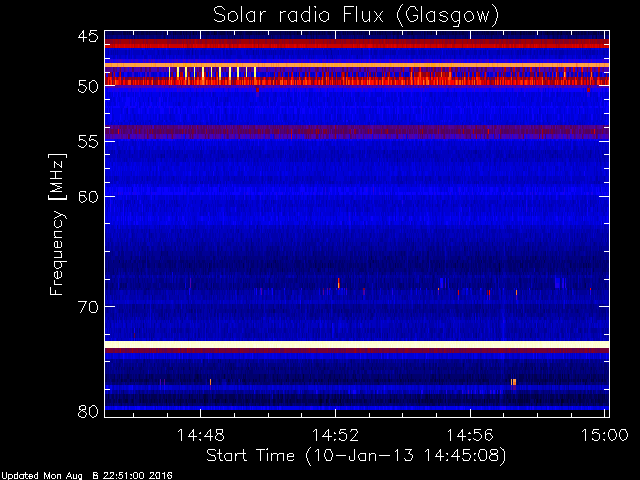Click the '50' frequency tick label
Viewport: 640px width, 480px height.
pyautogui.click(x=88, y=87)
